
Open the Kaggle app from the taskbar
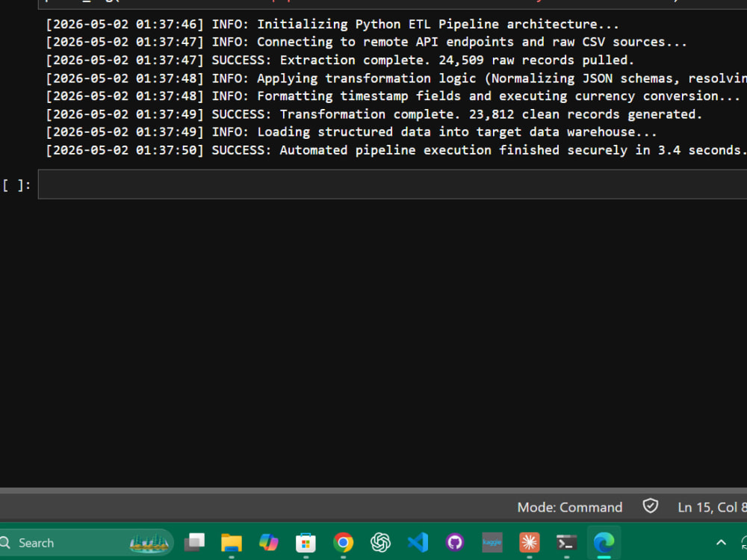[492, 542]
